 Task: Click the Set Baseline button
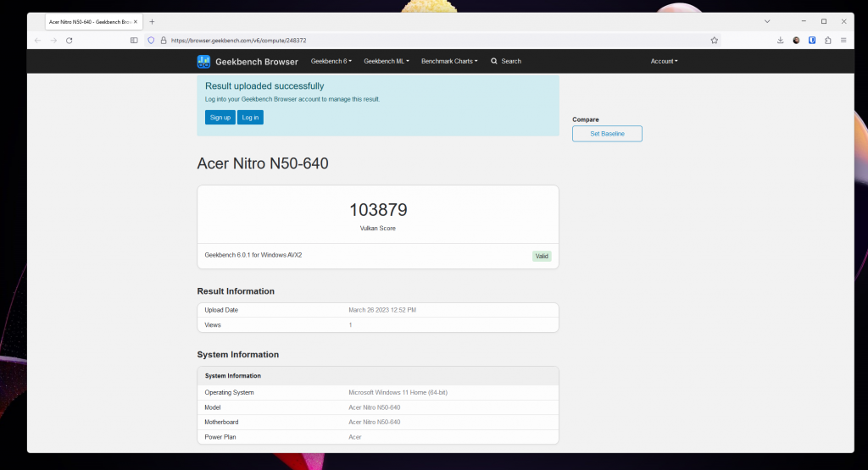click(607, 134)
